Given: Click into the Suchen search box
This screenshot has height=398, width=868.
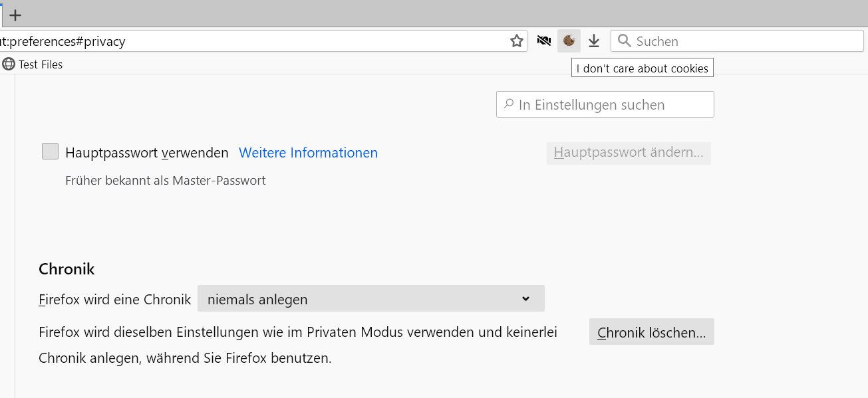Looking at the screenshot, I should [x=745, y=41].
